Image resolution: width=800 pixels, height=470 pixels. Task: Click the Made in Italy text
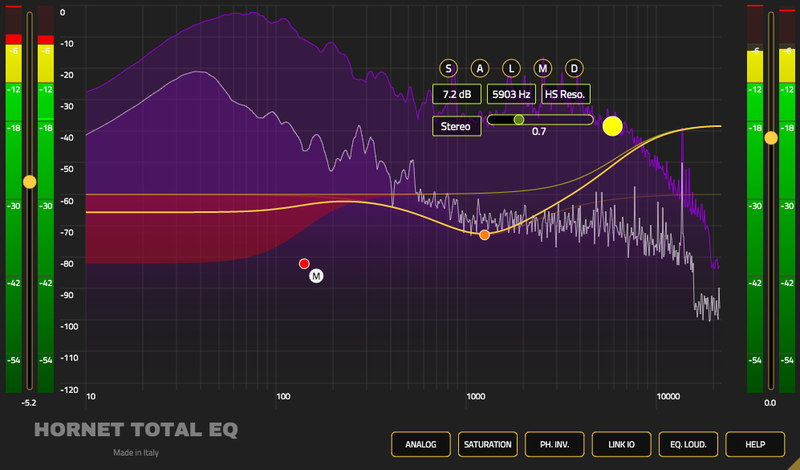[136, 453]
